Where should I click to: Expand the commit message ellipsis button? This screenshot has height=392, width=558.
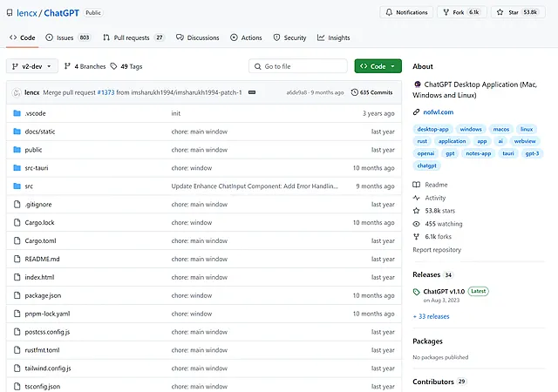coord(252,92)
